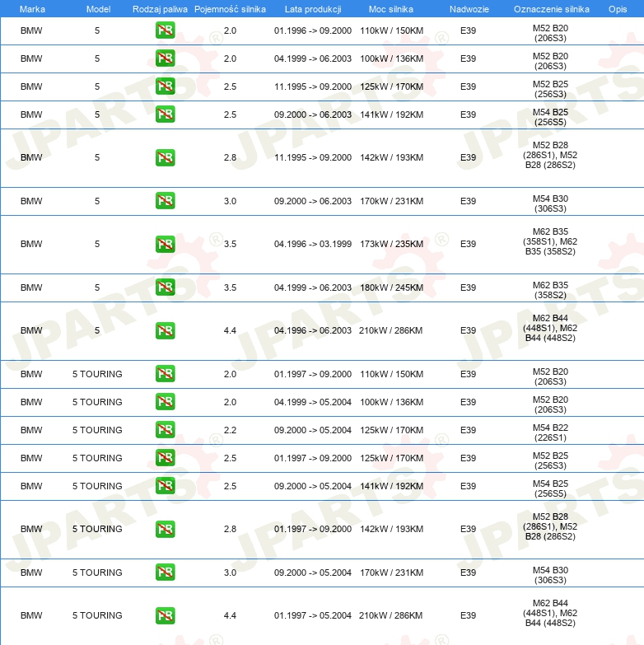The height and width of the screenshot is (645, 644).
Task: Click fuel icon in 5 Touring 2.2 row
Action: pos(165,430)
